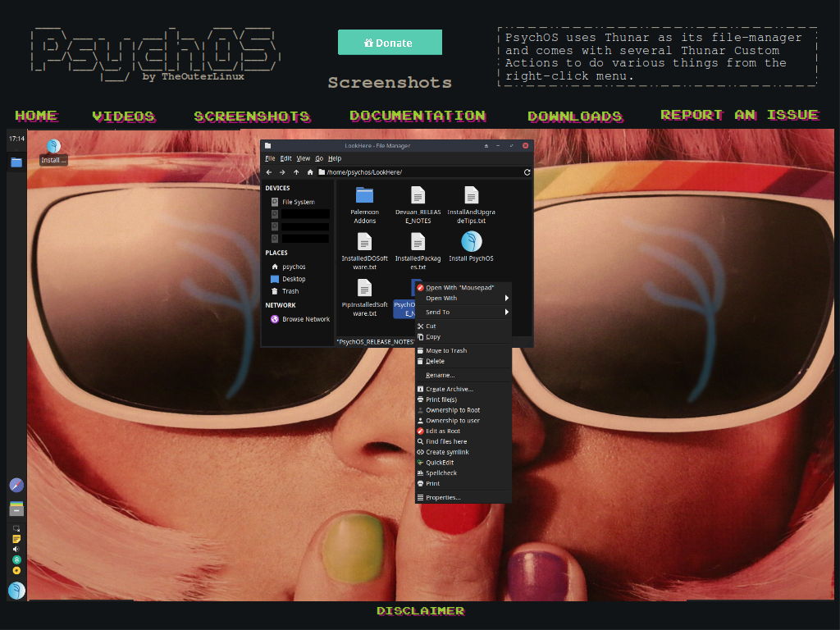Open the home folder icon in Thunar toolbar

coord(309,172)
